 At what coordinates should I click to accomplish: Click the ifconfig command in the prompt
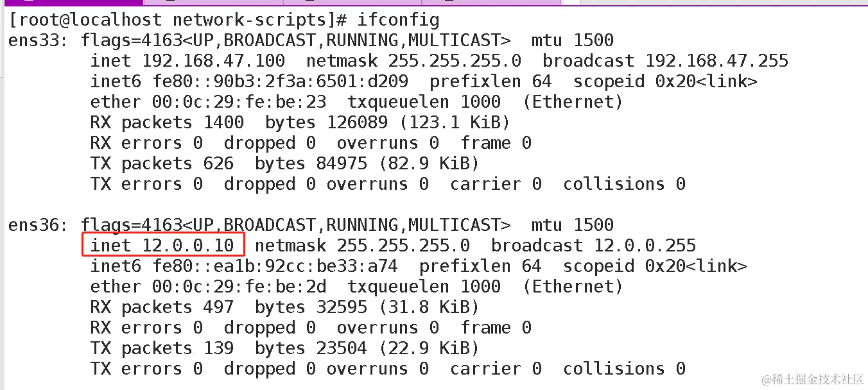[x=398, y=21]
